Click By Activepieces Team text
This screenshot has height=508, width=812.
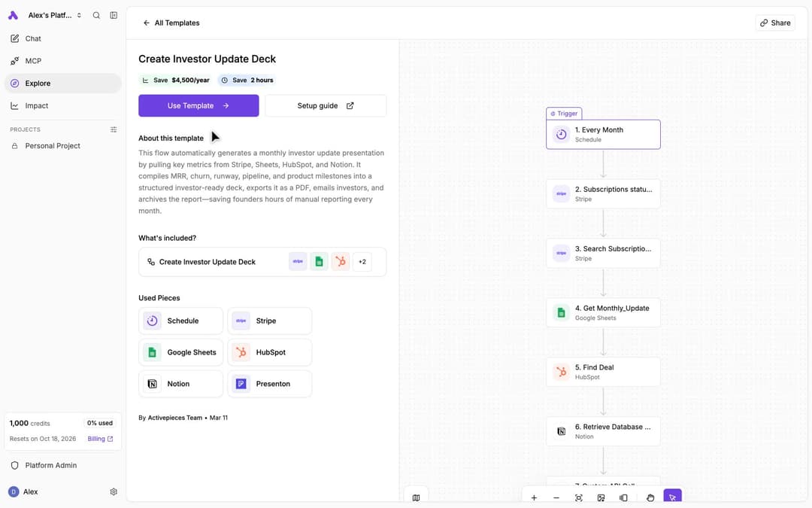(170, 418)
